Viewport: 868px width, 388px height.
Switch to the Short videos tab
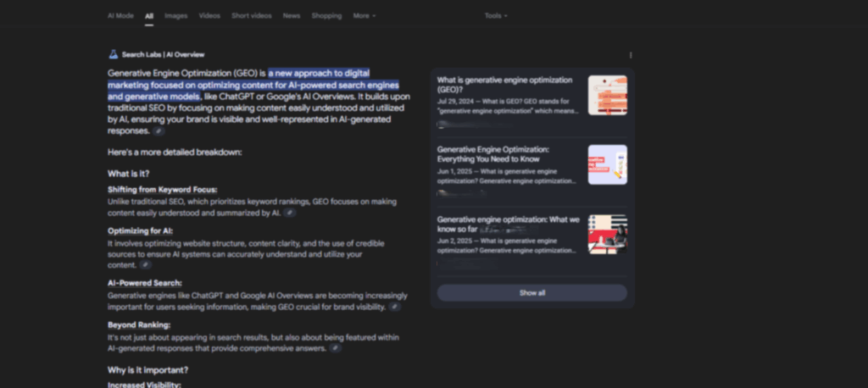click(x=251, y=15)
